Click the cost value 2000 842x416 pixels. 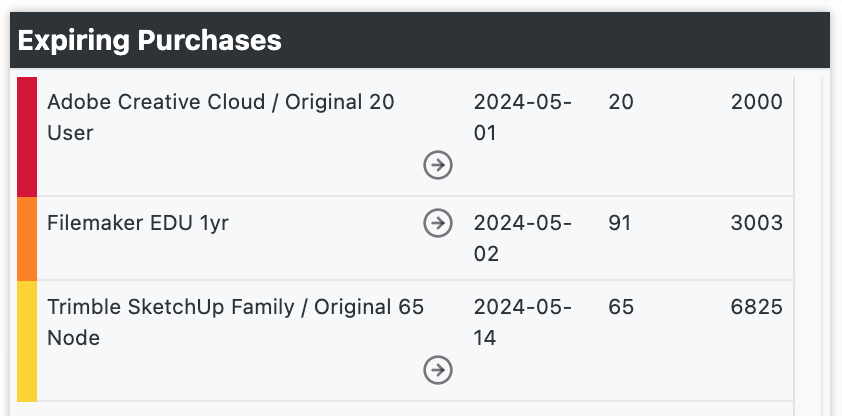click(757, 102)
